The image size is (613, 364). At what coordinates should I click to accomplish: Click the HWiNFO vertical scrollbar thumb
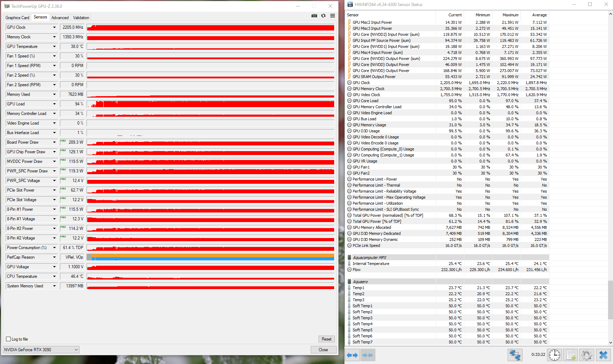click(611, 300)
